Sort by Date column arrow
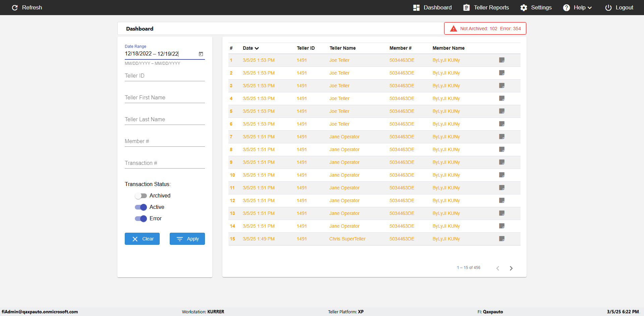644x316 pixels. [x=257, y=48]
